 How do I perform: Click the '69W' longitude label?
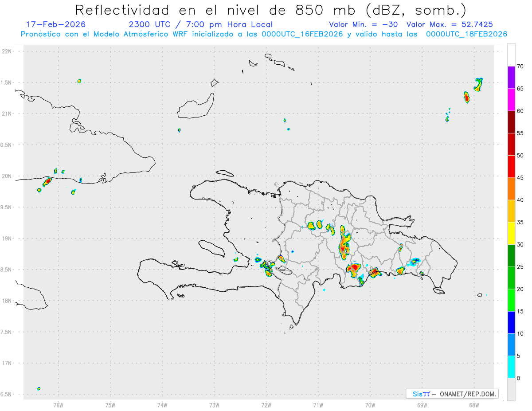click(x=422, y=405)
